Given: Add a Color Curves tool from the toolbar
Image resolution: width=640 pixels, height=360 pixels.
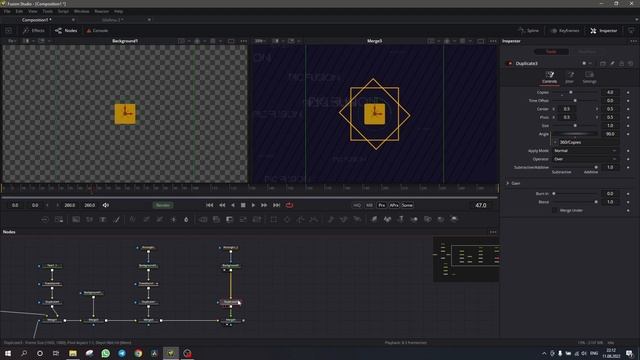Looking at the screenshot, I should (x=146, y=220).
